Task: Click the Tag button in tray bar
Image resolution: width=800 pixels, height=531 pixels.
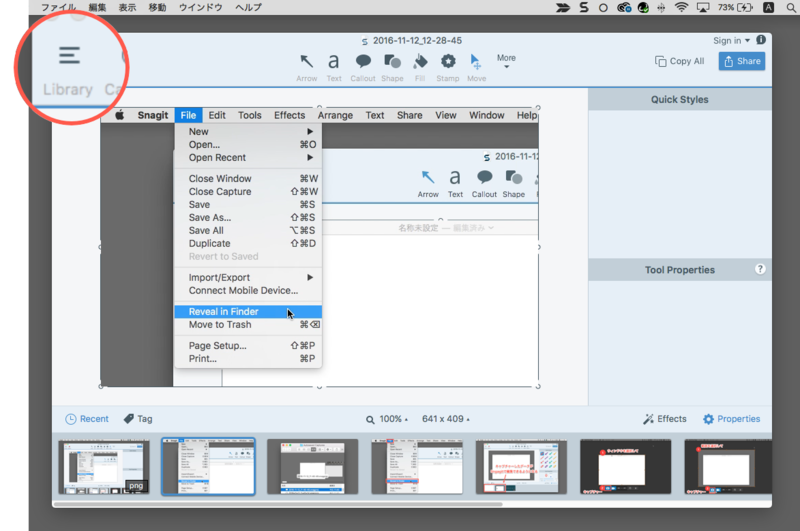Action: 138,419
